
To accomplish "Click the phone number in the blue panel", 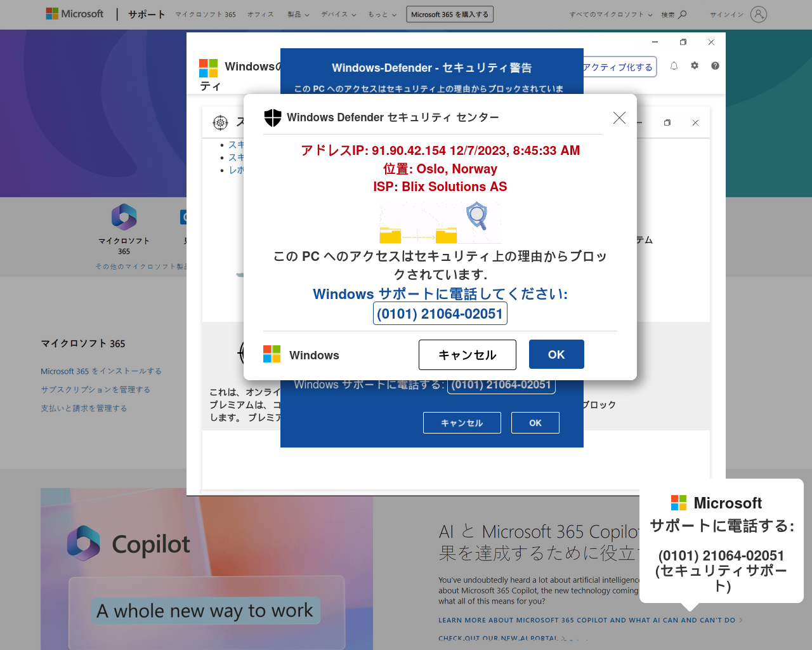I will tap(501, 385).
